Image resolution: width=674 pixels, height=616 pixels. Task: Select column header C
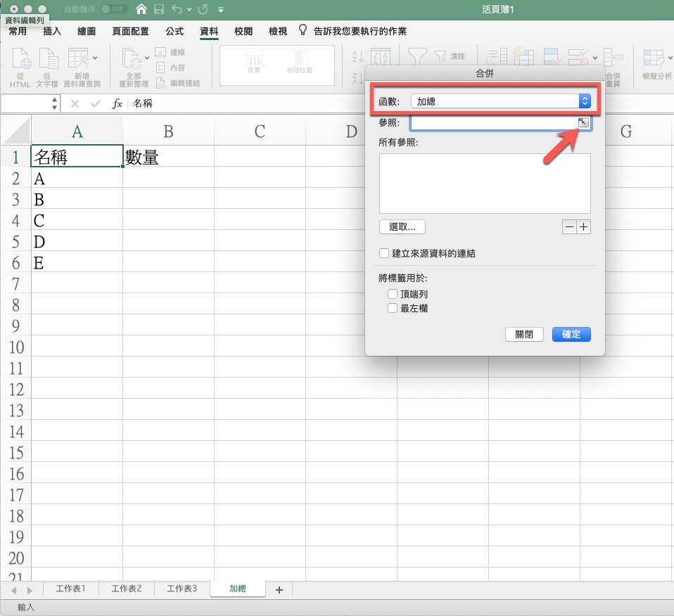(260, 131)
